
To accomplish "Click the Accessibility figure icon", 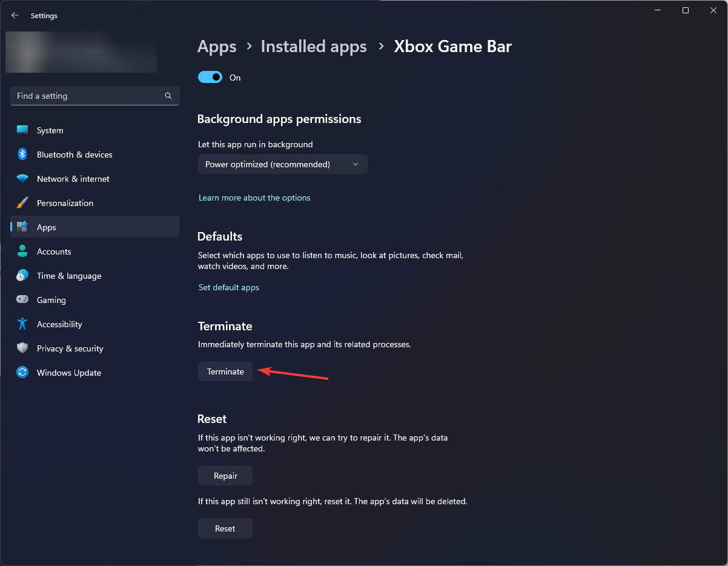I will click(22, 324).
